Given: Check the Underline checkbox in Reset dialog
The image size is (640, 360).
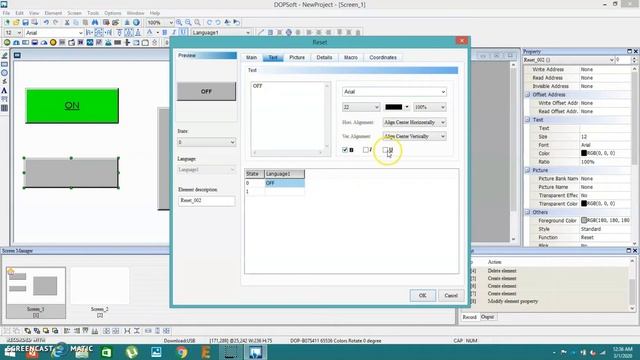Looking at the screenshot, I should (385, 150).
